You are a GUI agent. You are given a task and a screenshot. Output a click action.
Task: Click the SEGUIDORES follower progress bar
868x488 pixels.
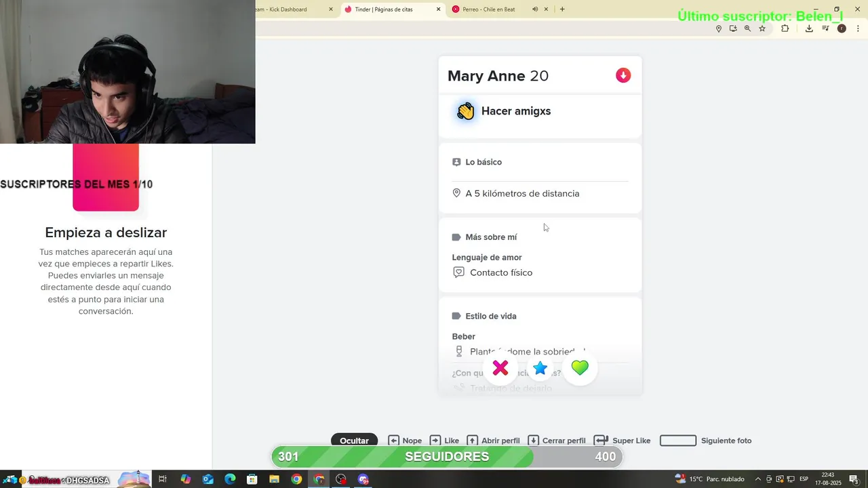tap(447, 457)
